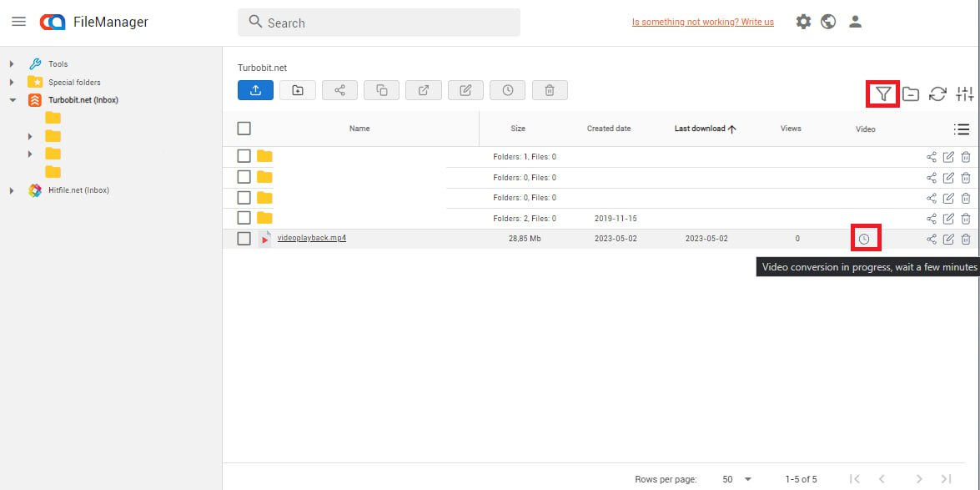Open the 'Is something not working?' link
The width and height of the screenshot is (980, 490).
(702, 23)
